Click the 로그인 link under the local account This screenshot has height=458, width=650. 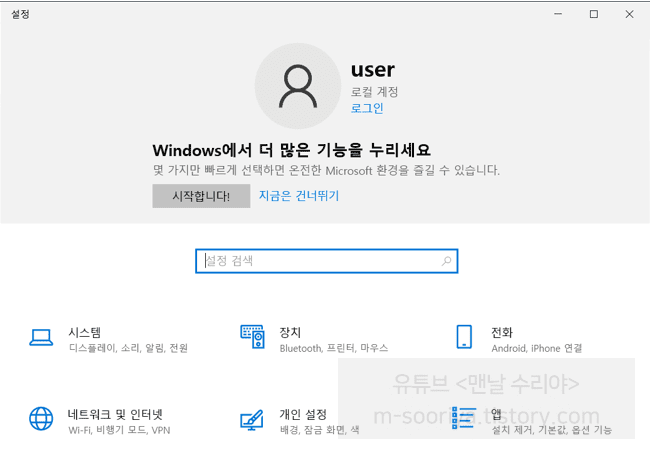click(367, 108)
